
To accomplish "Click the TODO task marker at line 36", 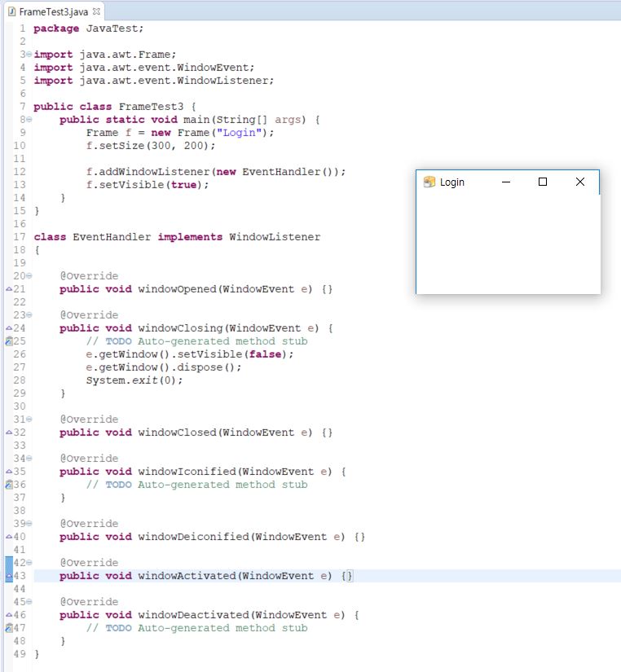I will click(x=9, y=485).
